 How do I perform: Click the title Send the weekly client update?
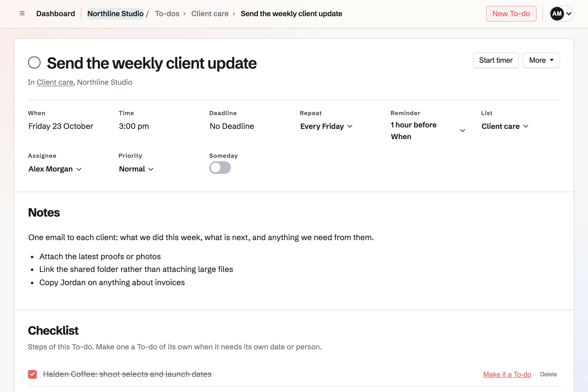tap(152, 63)
